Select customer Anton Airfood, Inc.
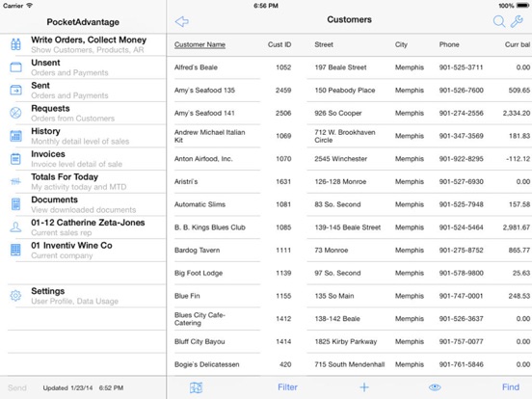This screenshot has height=399, width=532. point(350,158)
